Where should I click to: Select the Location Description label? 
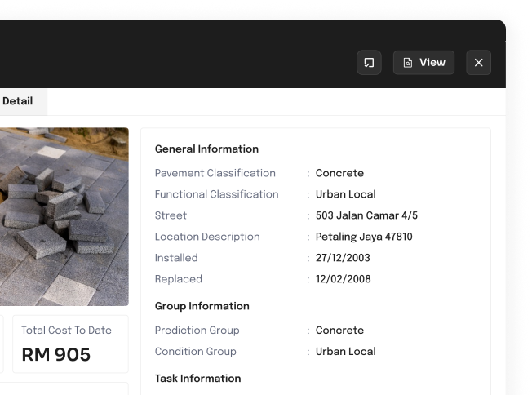(207, 237)
